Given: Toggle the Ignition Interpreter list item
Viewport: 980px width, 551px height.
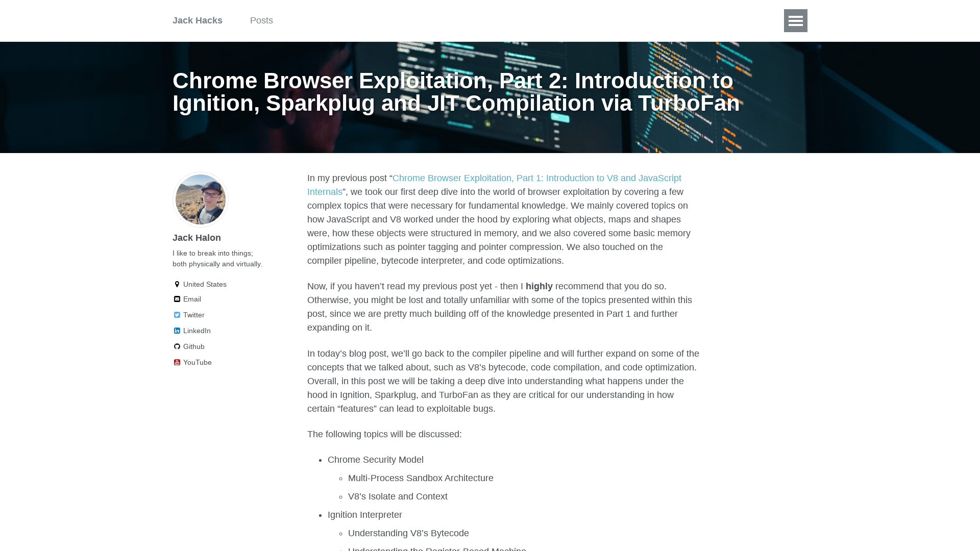Looking at the screenshot, I should point(365,515).
